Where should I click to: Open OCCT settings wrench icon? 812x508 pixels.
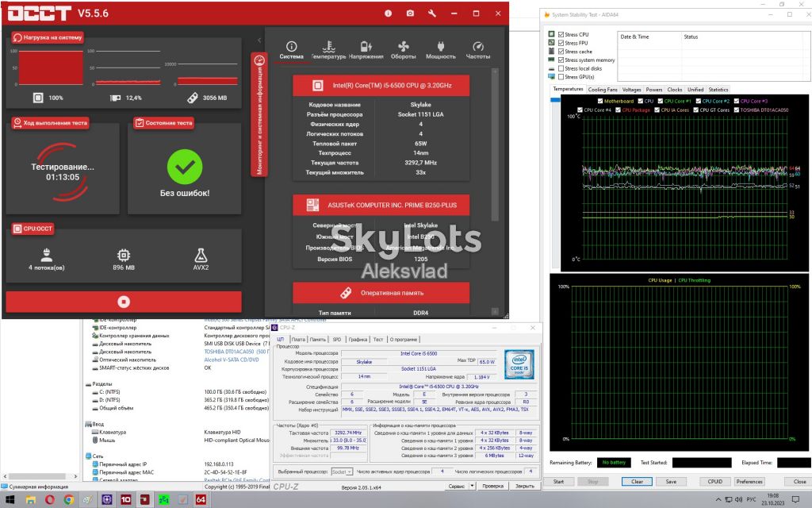[x=432, y=13]
